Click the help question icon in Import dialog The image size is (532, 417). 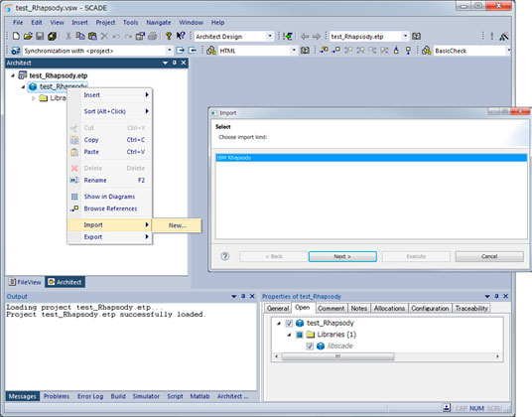tap(225, 256)
